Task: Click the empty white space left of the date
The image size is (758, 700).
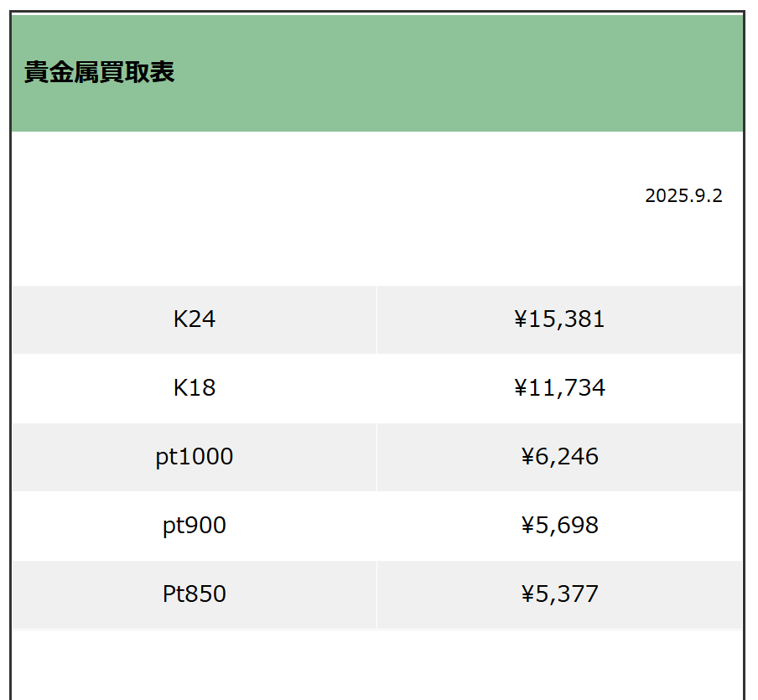Action: click(x=293, y=201)
